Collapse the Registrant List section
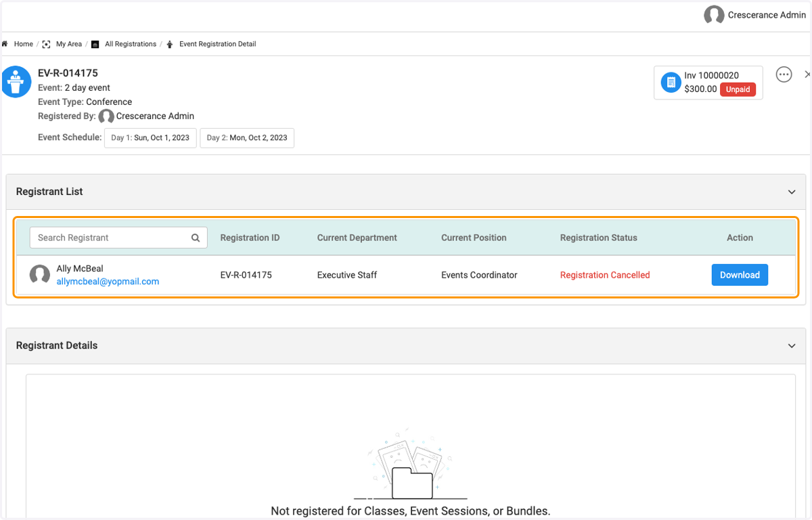812x520 pixels. (x=792, y=192)
